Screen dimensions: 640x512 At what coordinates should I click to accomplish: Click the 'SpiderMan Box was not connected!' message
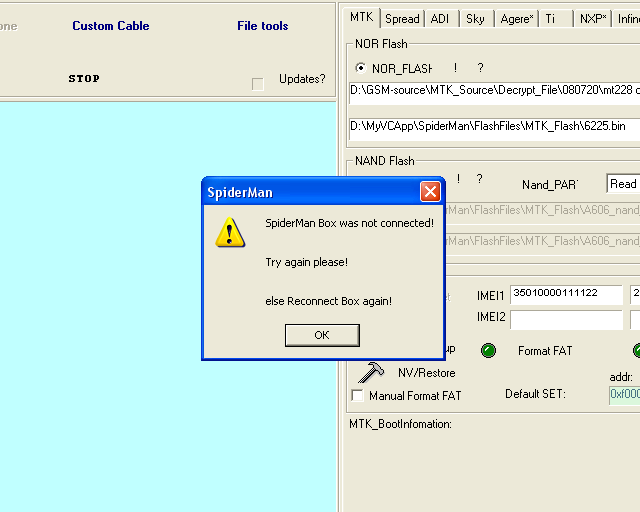click(349, 223)
